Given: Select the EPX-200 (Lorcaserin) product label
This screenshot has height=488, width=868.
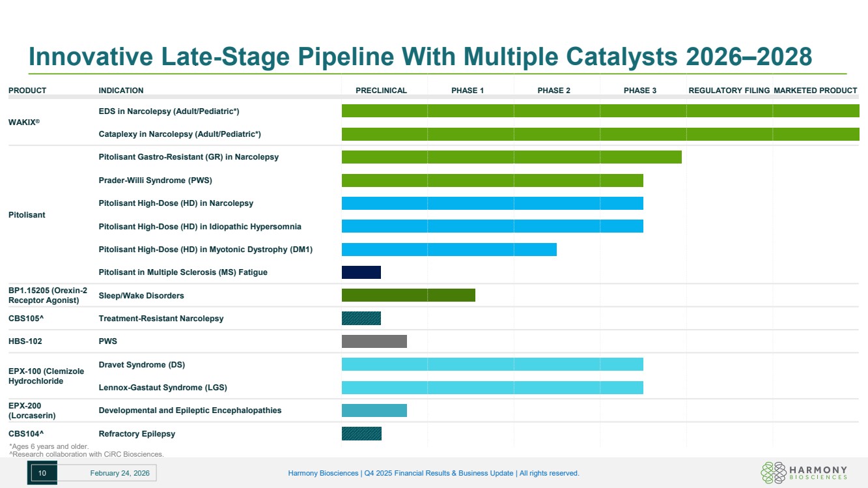Looking at the screenshot, I should [32, 410].
